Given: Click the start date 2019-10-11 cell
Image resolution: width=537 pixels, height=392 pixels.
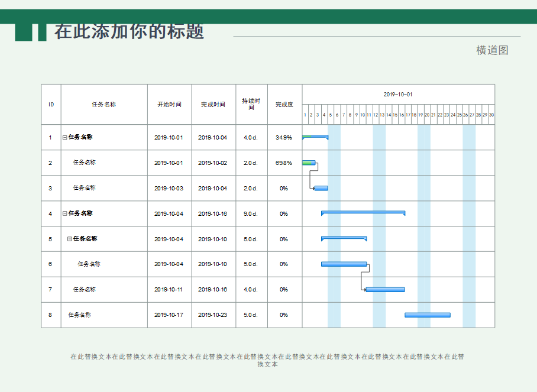Looking at the screenshot, I should 169,290.
